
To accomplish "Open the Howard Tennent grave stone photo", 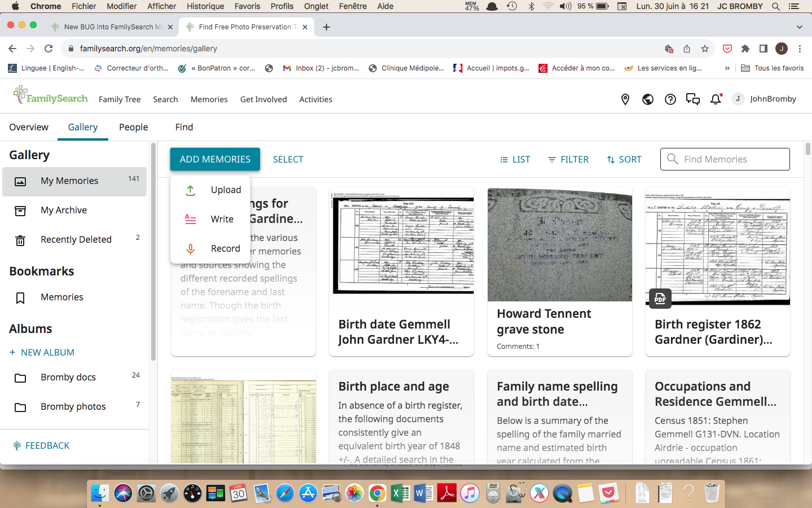I will [x=560, y=245].
